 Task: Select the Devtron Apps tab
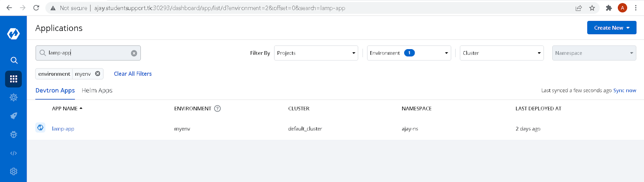pyautogui.click(x=55, y=91)
